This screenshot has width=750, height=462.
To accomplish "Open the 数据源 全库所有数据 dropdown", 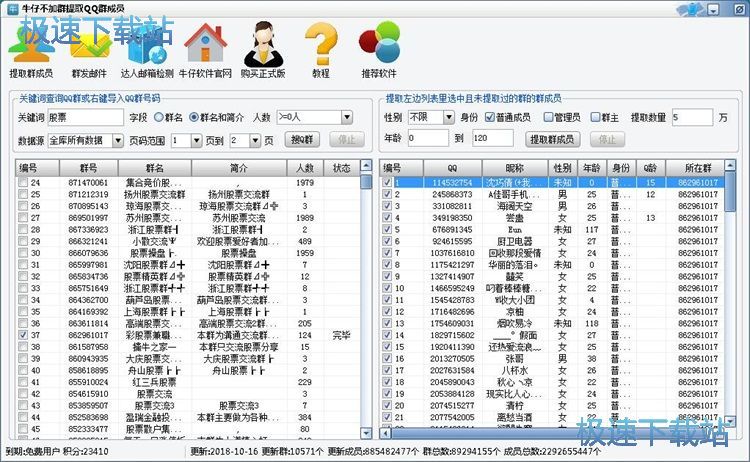I will [118, 141].
